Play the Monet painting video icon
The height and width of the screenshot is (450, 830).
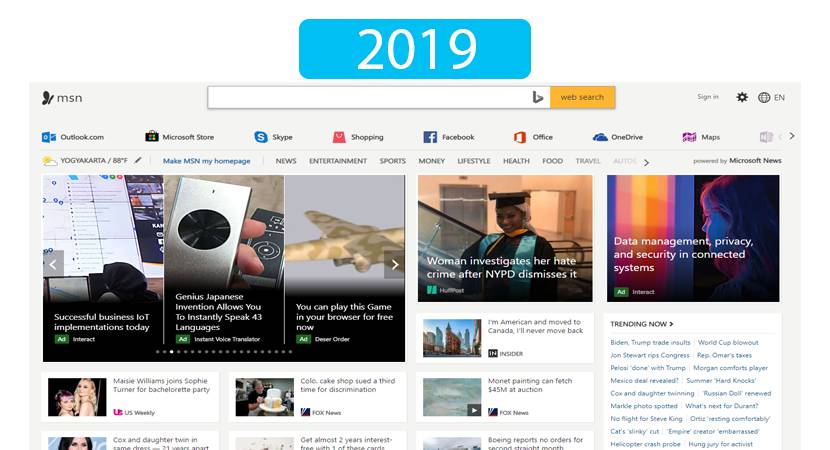coord(474,410)
